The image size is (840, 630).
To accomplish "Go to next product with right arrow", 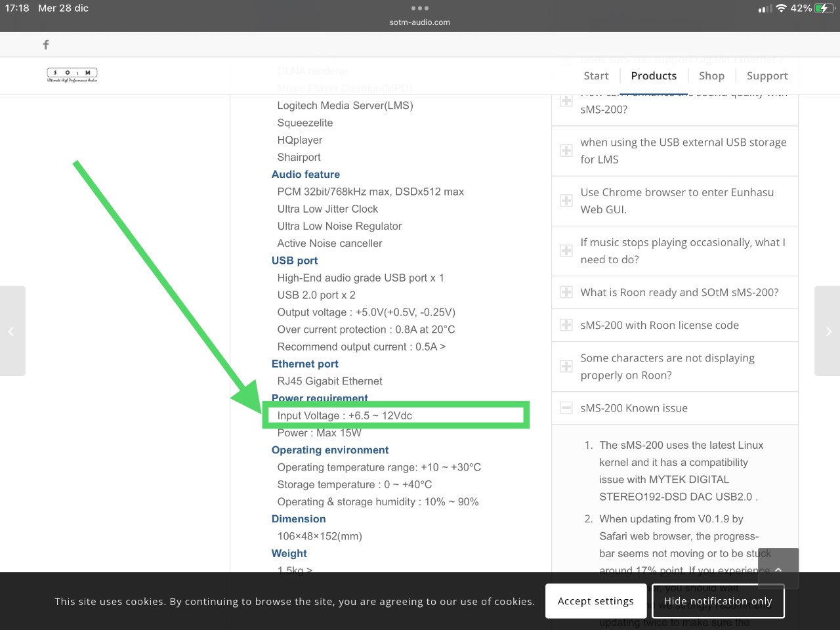I will coord(828,331).
